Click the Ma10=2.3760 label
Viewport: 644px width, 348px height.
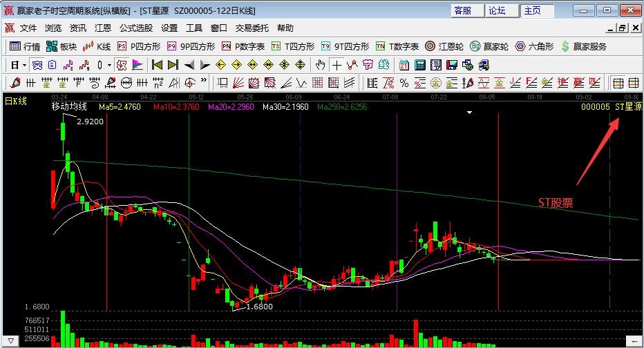click(176, 107)
